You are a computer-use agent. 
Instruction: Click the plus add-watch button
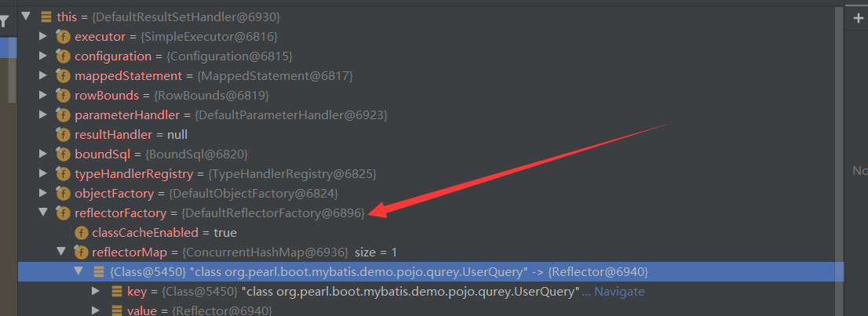coord(859,18)
